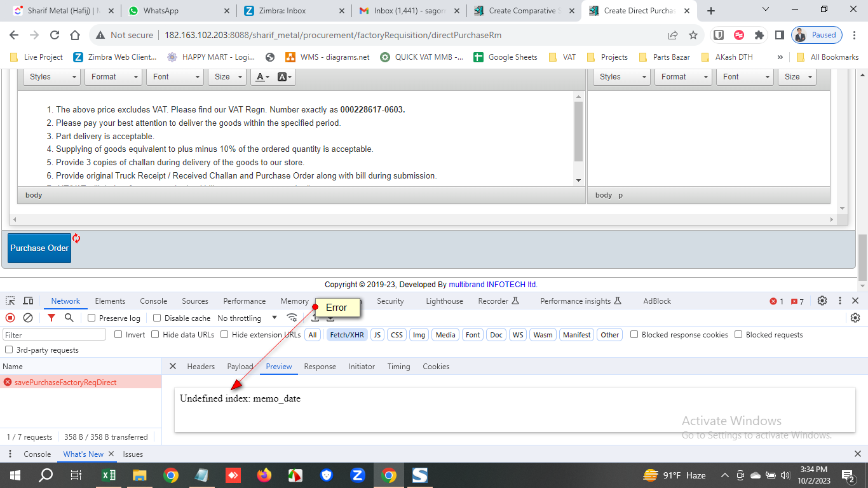Open the browser home page icon
The width and height of the screenshot is (868, 488).
click(x=75, y=36)
